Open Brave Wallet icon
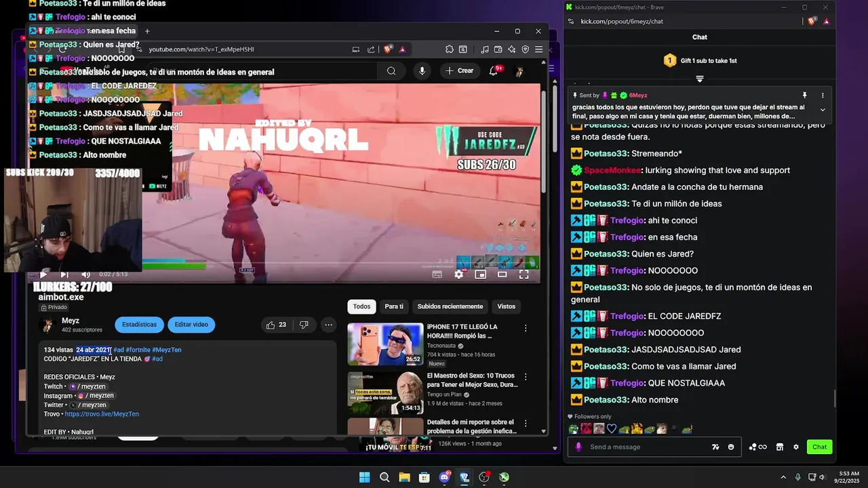 tap(498, 49)
